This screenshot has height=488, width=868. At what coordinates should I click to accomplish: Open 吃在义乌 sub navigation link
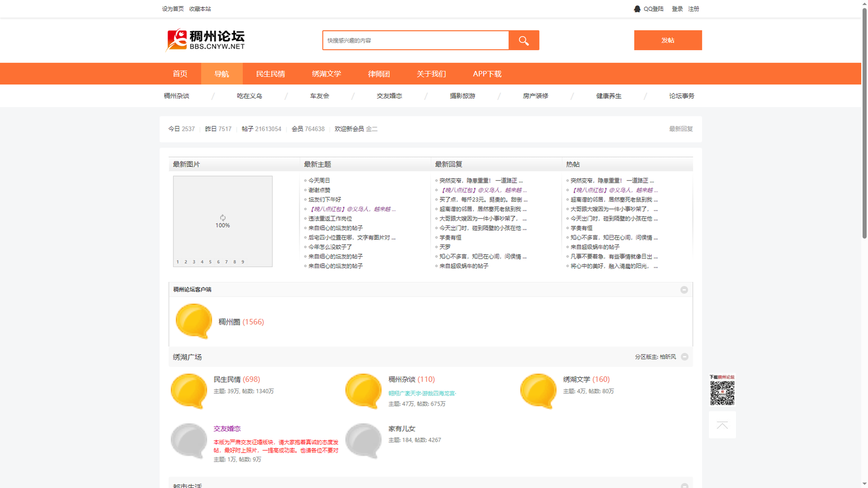(250, 96)
